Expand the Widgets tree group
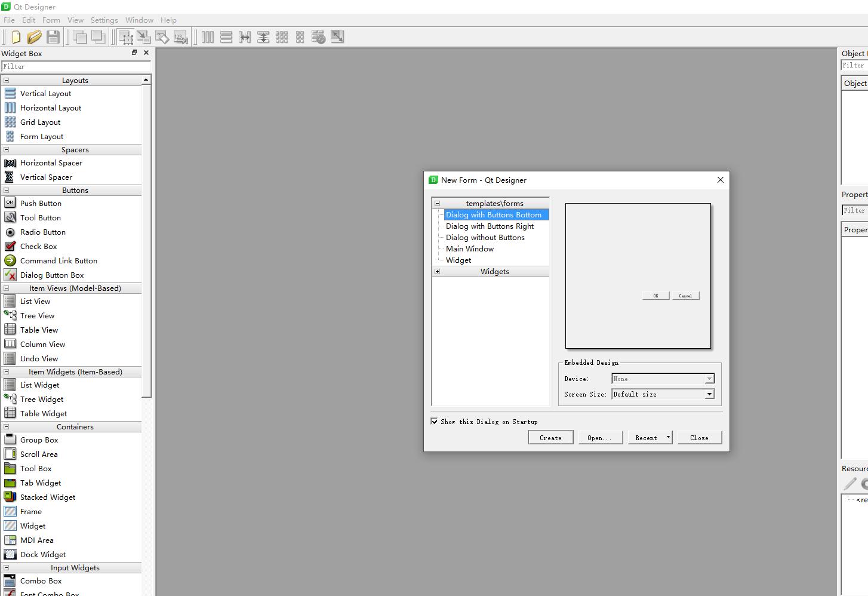 click(437, 271)
